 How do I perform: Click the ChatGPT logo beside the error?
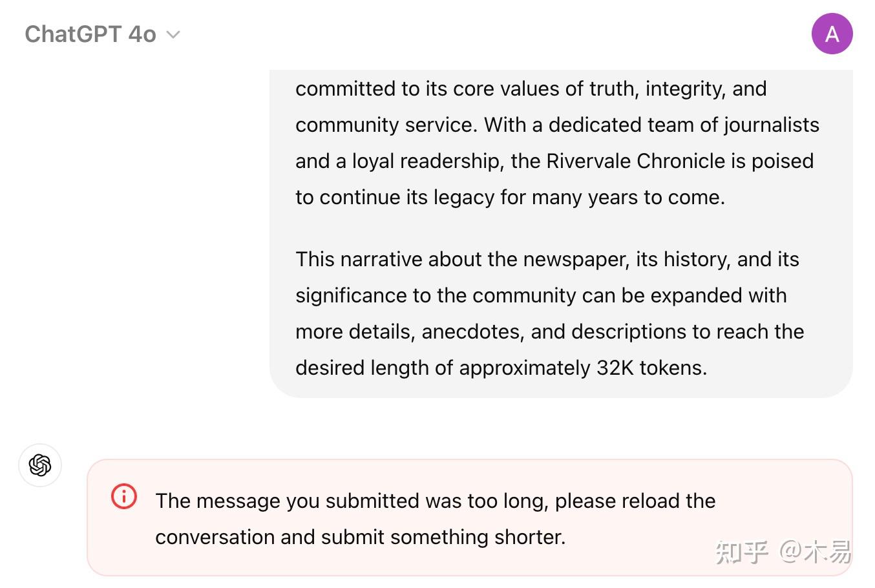point(40,465)
